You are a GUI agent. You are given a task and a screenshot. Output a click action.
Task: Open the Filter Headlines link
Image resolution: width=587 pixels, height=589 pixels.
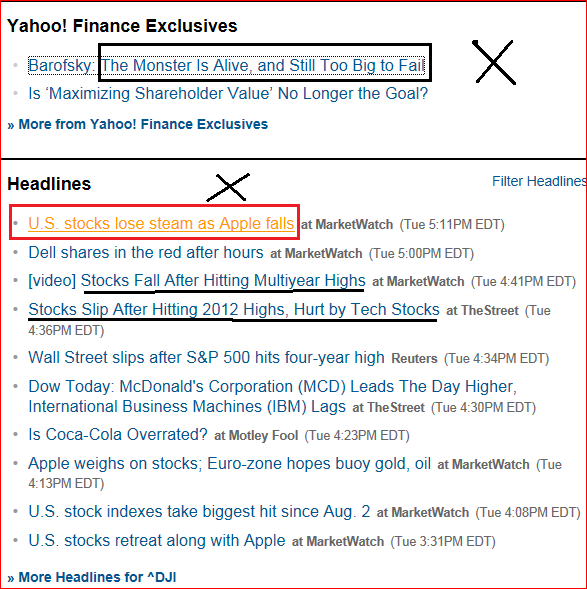pos(539,181)
